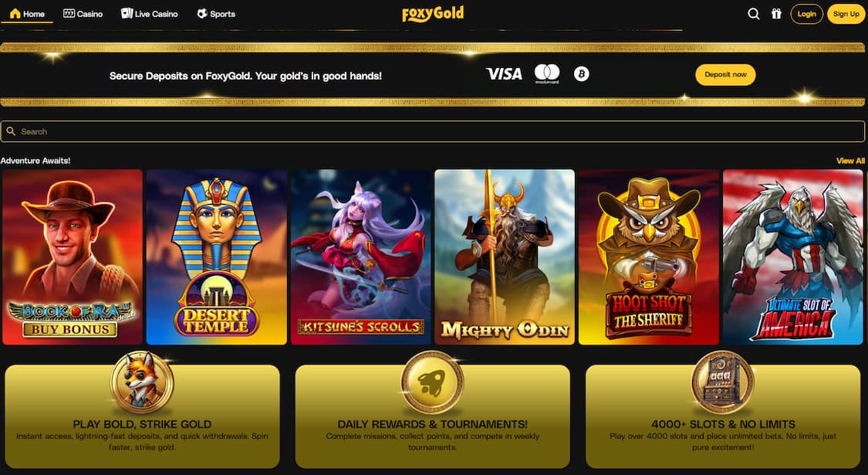Click the Deposit now button
The width and height of the screenshot is (868, 475).
coord(725,74)
